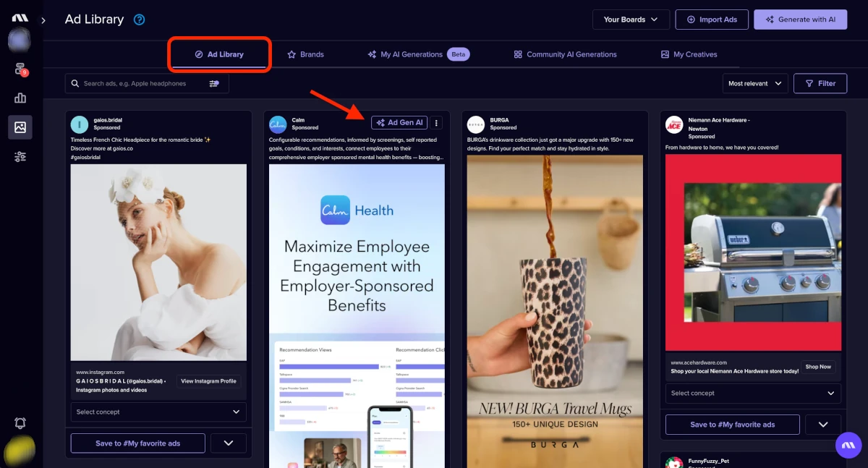
Task: Open the My AI Generations tab
Action: 419,54
